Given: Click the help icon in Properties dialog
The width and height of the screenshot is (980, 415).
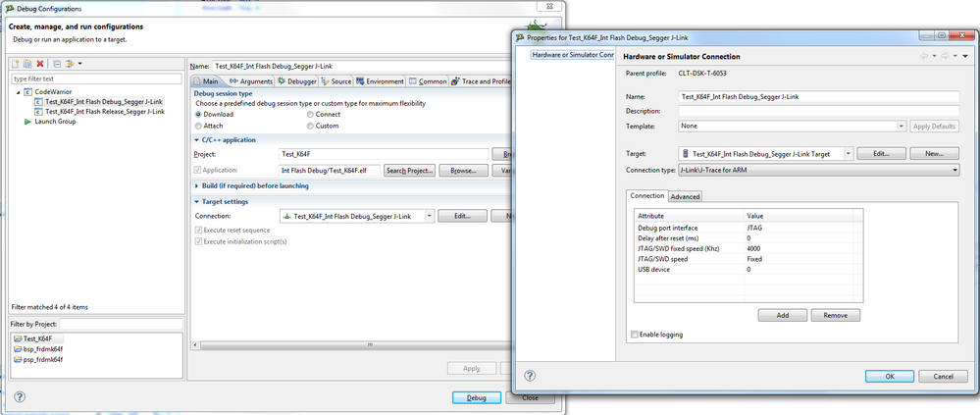Looking at the screenshot, I should click(x=530, y=376).
